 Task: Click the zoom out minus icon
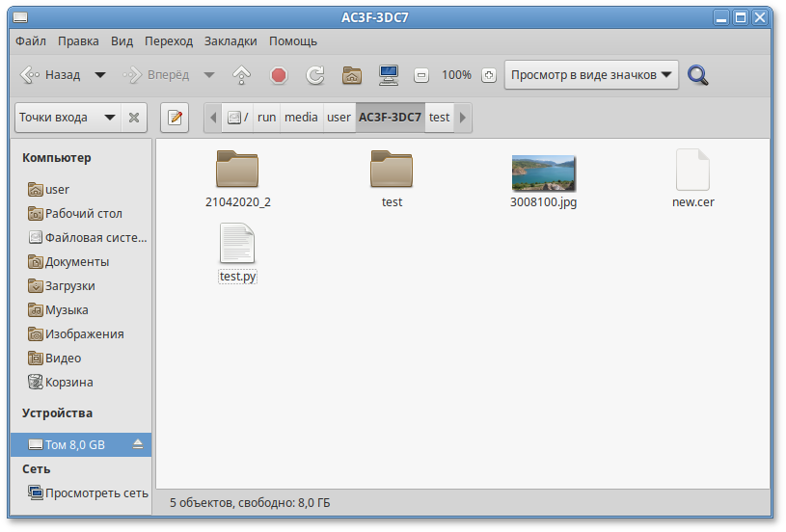(421, 75)
